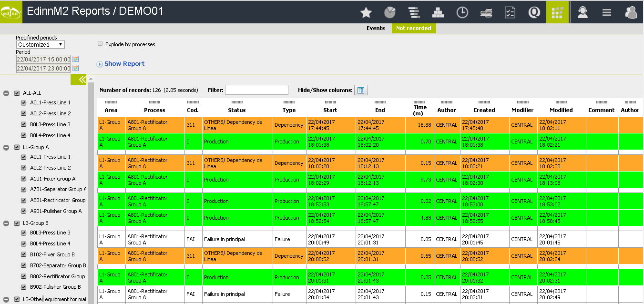Screen dimensions: 644x304
Task: Grab the drag handle above Created column
Action: click(x=484, y=102)
